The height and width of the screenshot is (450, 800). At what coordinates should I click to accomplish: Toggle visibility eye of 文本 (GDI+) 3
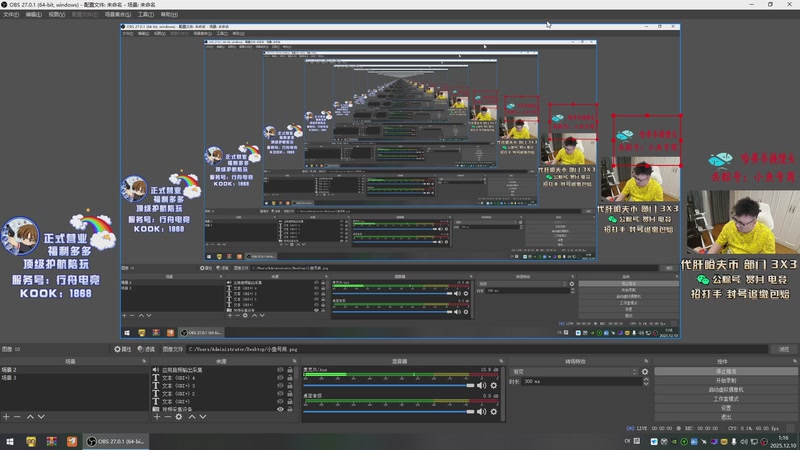280,386
